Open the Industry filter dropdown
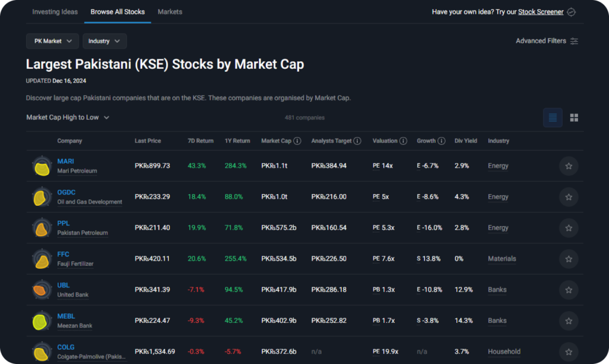The image size is (609, 364). [x=105, y=41]
